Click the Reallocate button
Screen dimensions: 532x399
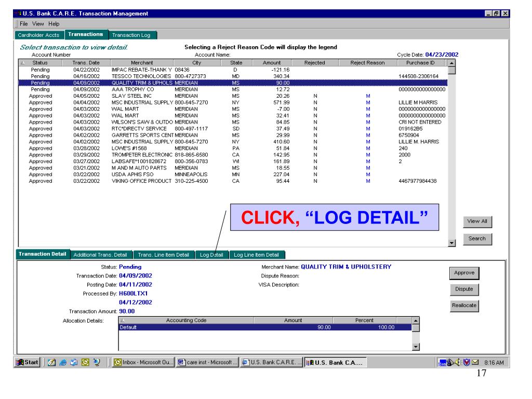464,305
